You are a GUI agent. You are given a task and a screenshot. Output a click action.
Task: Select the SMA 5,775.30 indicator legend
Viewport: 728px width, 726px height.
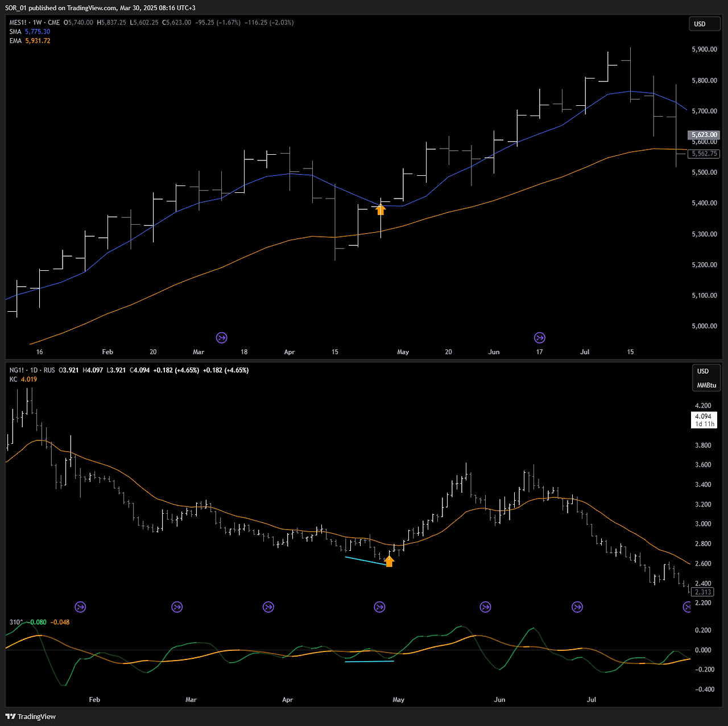pos(30,32)
